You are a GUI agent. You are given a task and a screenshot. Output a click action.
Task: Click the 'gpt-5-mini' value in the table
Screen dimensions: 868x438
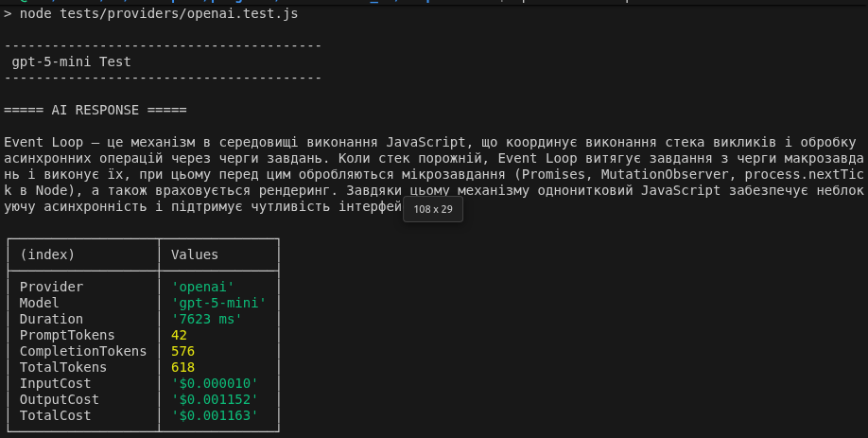click(218, 303)
